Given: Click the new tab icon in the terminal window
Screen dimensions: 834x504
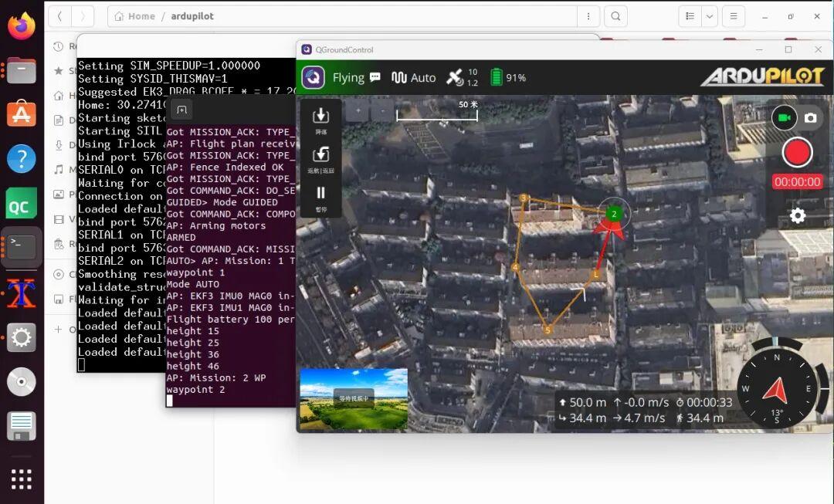Looking at the screenshot, I should (181, 110).
